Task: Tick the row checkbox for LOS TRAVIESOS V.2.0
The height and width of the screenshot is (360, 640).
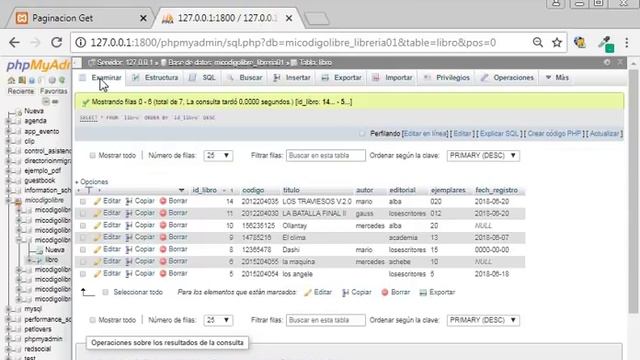Action: pos(83,202)
